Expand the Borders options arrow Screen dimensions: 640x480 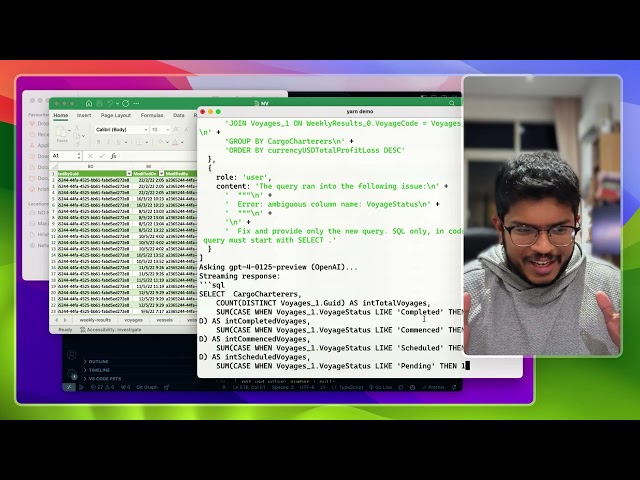[147, 142]
